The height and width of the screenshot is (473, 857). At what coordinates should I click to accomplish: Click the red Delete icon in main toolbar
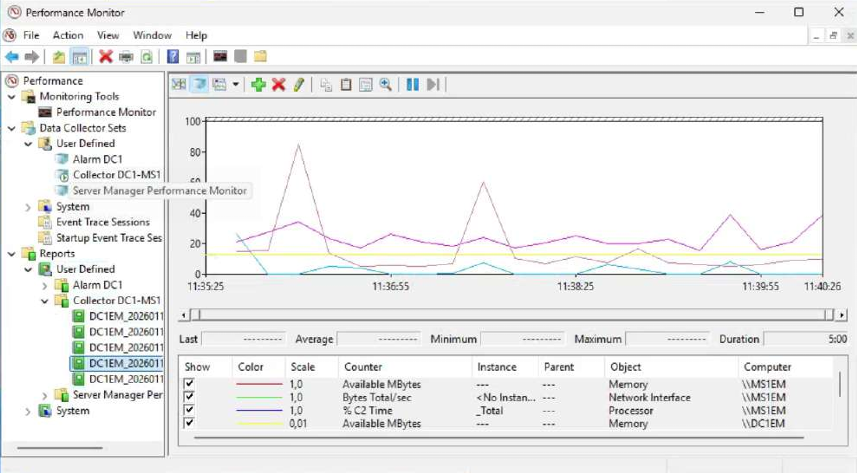click(x=105, y=56)
